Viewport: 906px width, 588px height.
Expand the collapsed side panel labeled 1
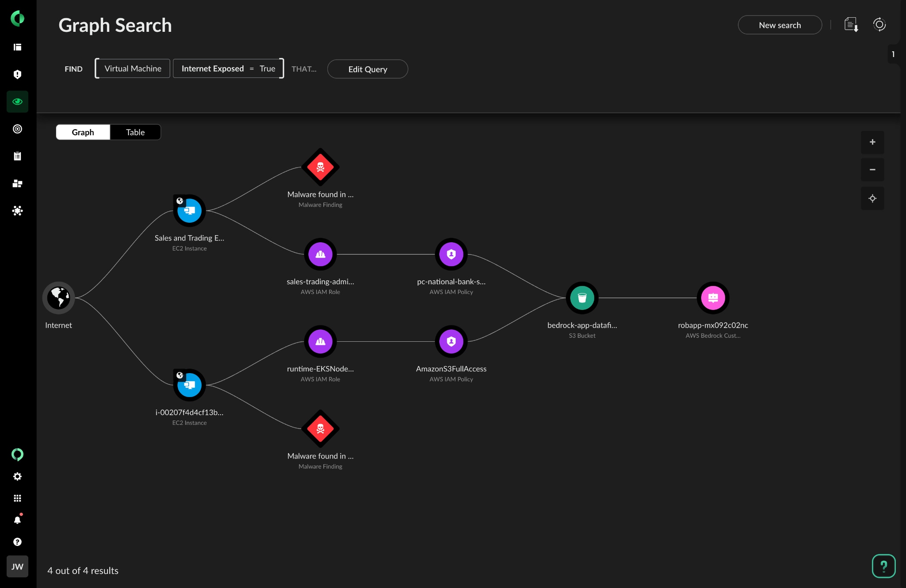(894, 54)
